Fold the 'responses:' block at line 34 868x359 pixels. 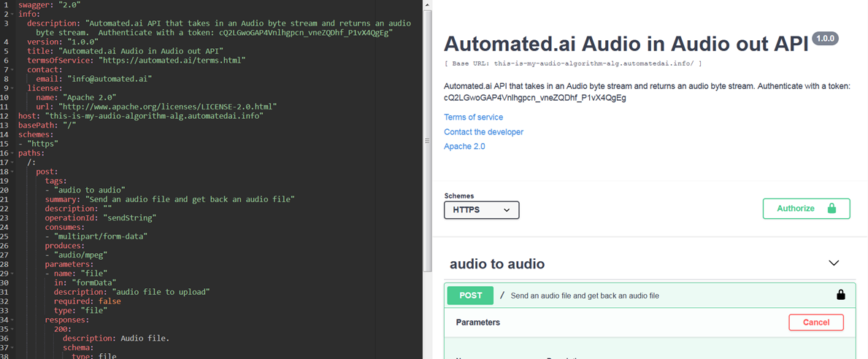coord(13,320)
